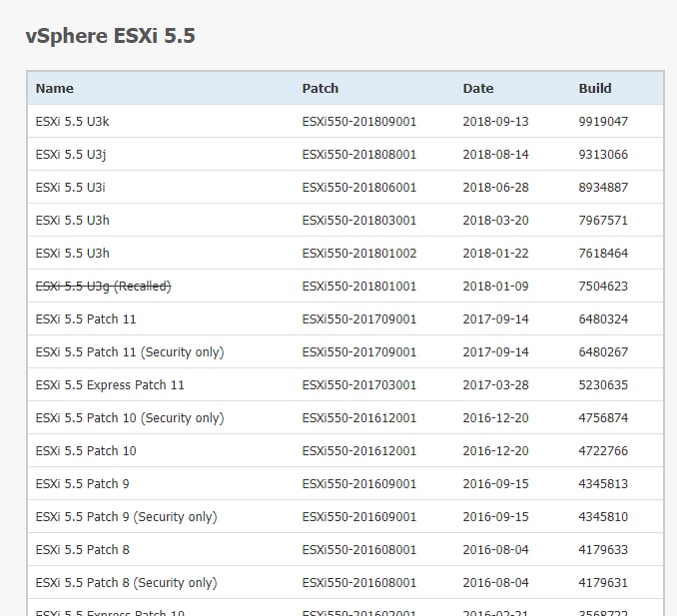
Task: Click build number 7967571
Action: pos(603,221)
